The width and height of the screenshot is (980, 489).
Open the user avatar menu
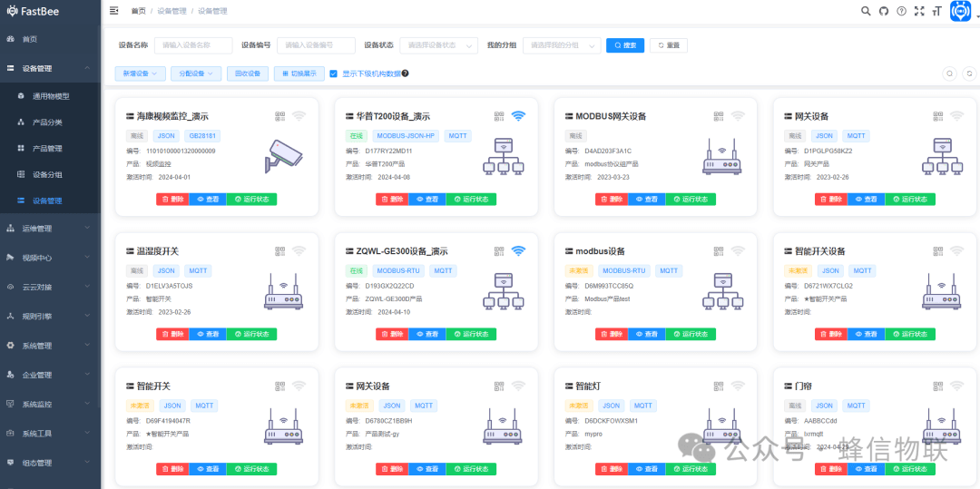pyautogui.click(x=960, y=11)
